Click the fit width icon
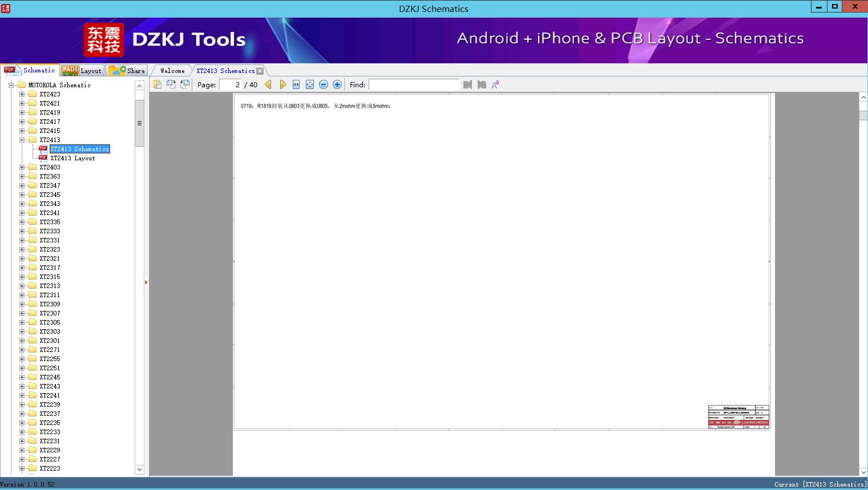The height and width of the screenshot is (490, 868). pos(296,84)
